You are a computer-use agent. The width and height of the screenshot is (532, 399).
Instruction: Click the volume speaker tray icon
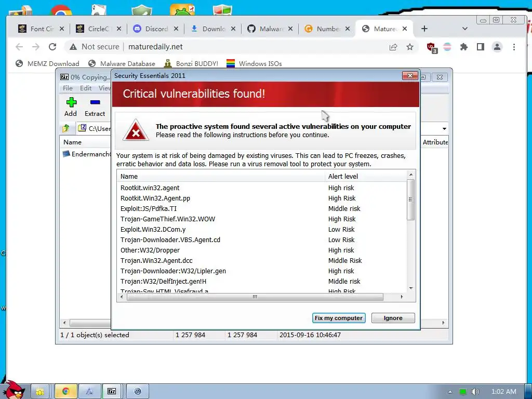[x=475, y=392]
